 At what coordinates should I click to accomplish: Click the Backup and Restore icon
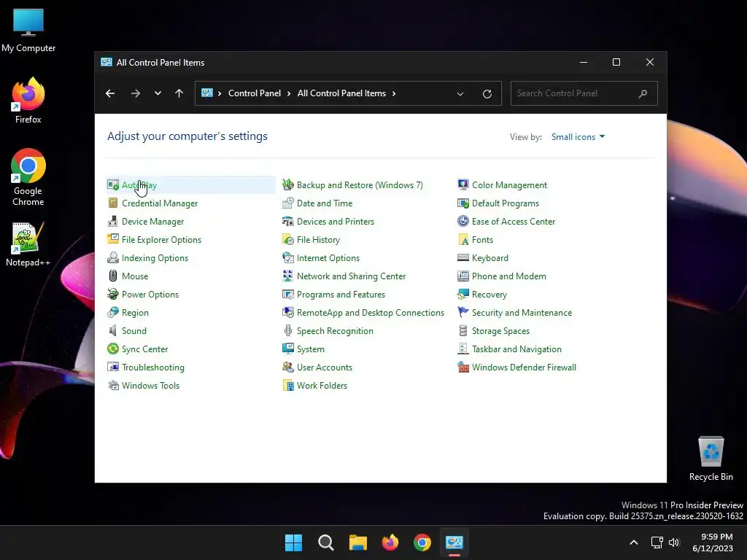288,184
